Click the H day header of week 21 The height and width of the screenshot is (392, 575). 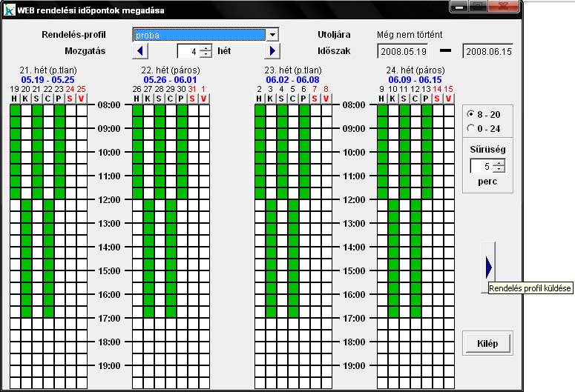(x=14, y=99)
